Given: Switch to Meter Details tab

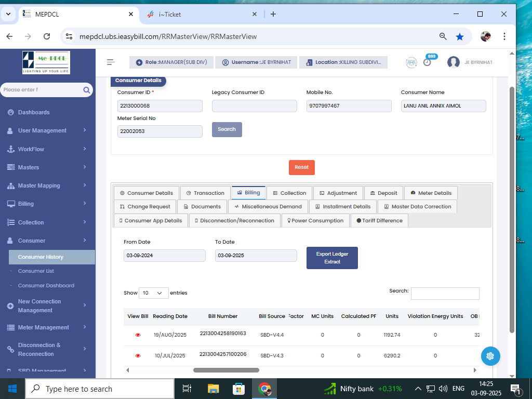Looking at the screenshot, I should [431, 193].
